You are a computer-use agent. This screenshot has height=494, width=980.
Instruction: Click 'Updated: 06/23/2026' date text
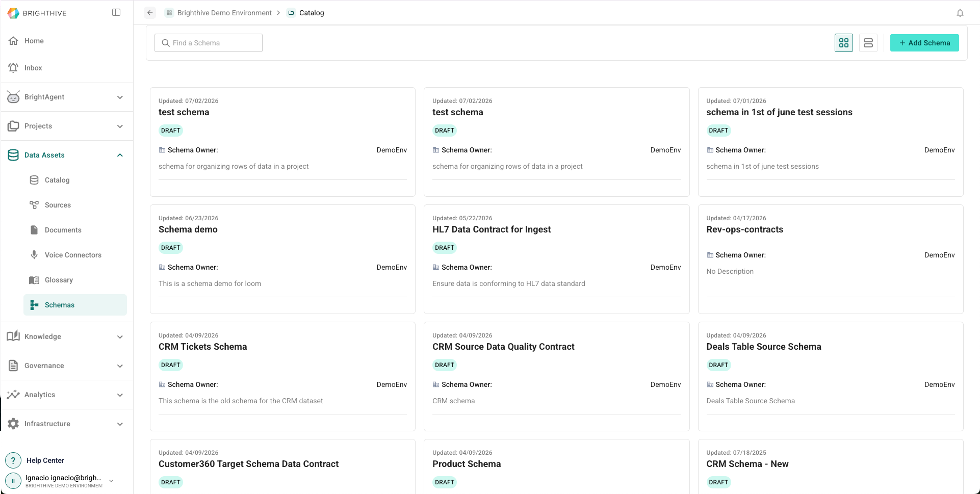coord(189,218)
